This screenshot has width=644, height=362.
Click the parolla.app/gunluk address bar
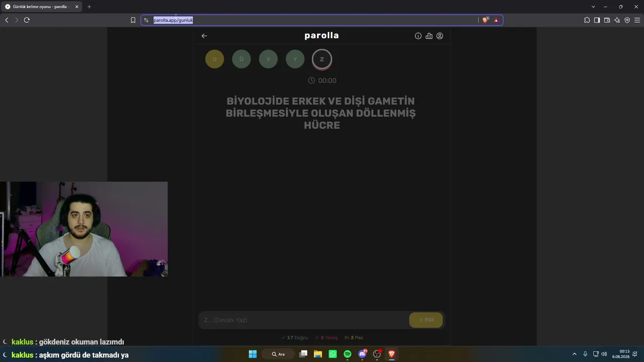[x=322, y=20]
